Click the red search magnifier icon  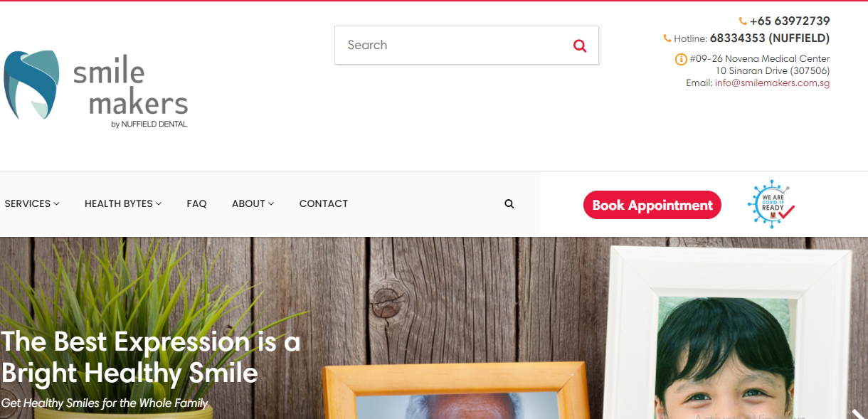580,46
